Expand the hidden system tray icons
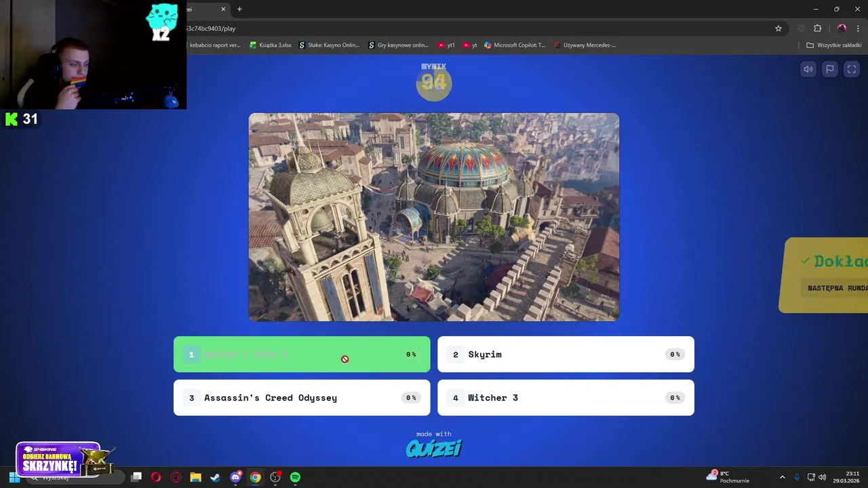The height and width of the screenshot is (488, 868). pyautogui.click(x=782, y=477)
